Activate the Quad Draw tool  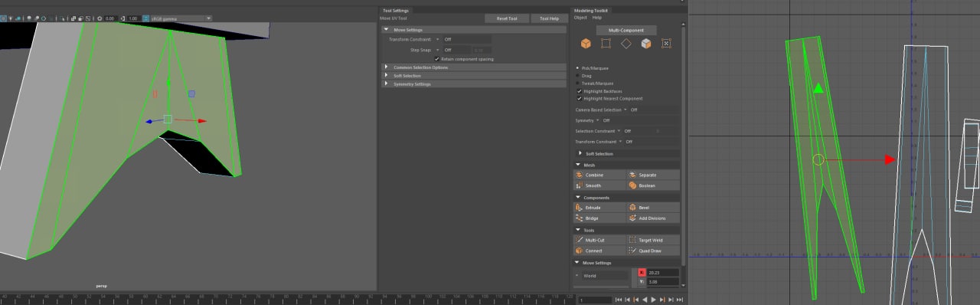pos(653,251)
